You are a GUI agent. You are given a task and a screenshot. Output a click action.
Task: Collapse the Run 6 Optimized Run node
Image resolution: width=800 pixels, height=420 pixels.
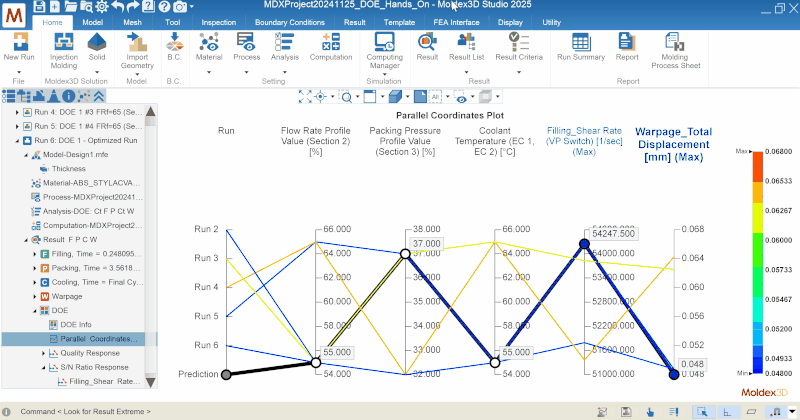coord(19,141)
